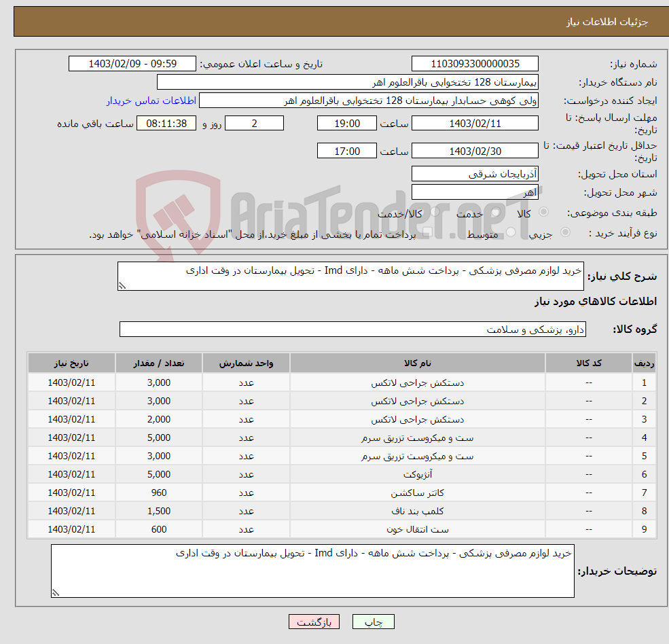Click the نام کالا column header
Image resolution: width=669 pixels, height=644 pixels.
click(x=418, y=363)
